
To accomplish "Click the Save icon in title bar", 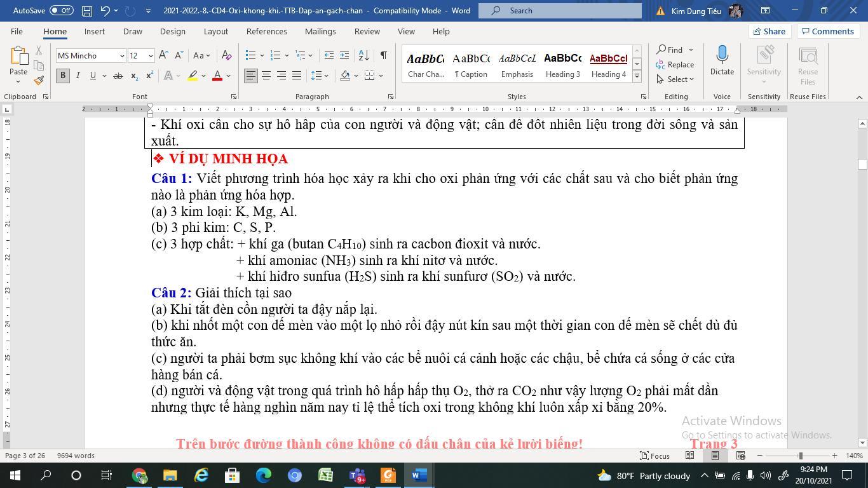I will pyautogui.click(x=87, y=11).
